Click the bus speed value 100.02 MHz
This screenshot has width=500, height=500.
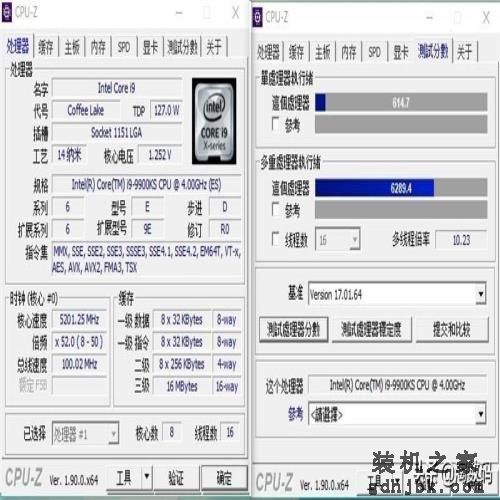coord(79,364)
